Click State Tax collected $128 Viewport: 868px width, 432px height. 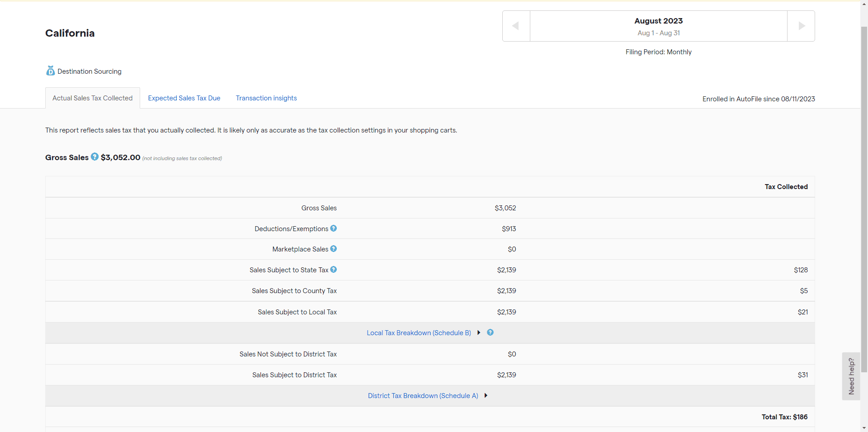click(x=801, y=270)
